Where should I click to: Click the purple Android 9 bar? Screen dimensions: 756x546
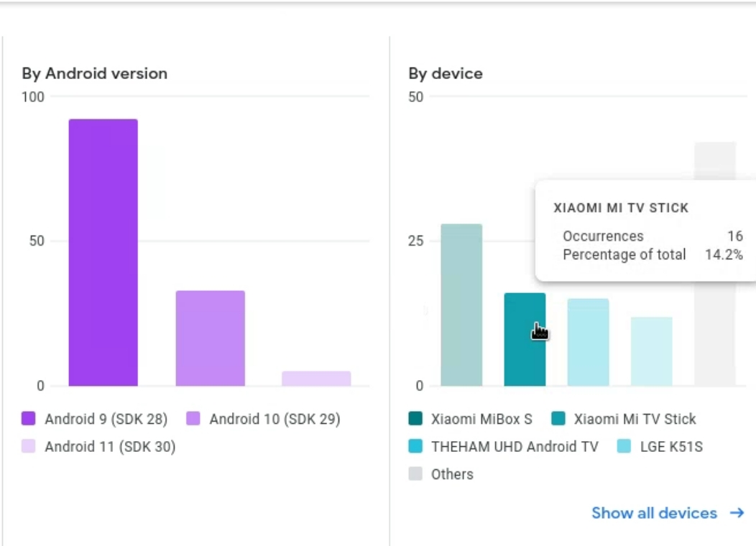102,251
